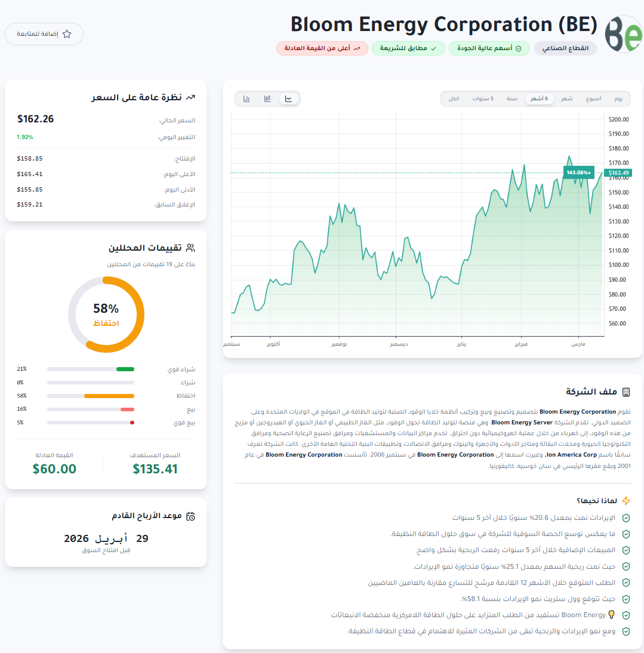Click the target price $135.41
The width and height of the screenshot is (644, 653).
(155, 469)
